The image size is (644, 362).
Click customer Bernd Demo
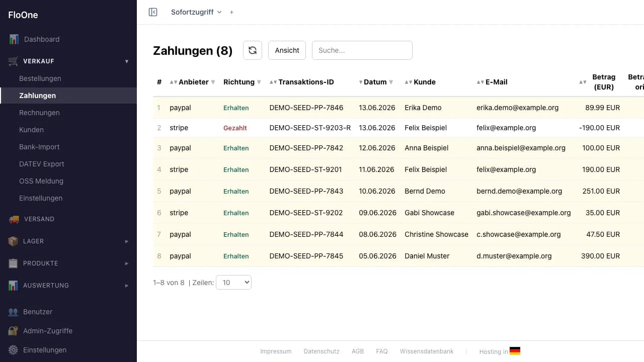(425, 191)
